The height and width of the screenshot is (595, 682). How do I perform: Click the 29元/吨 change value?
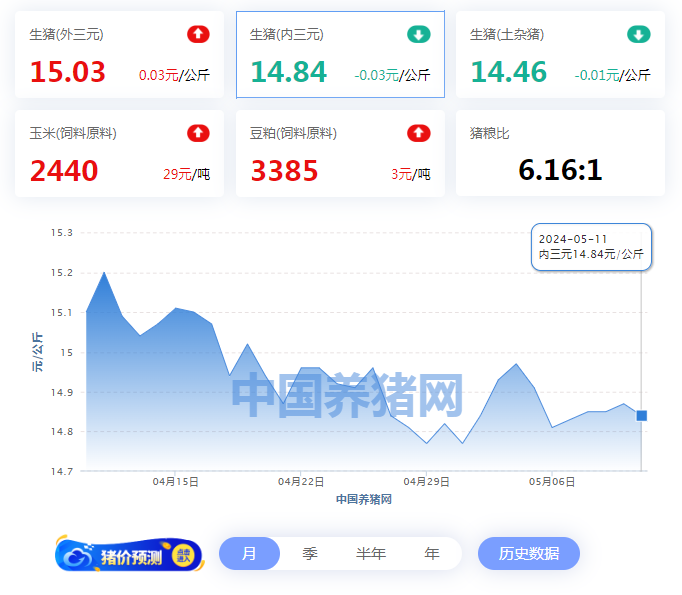(187, 174)
